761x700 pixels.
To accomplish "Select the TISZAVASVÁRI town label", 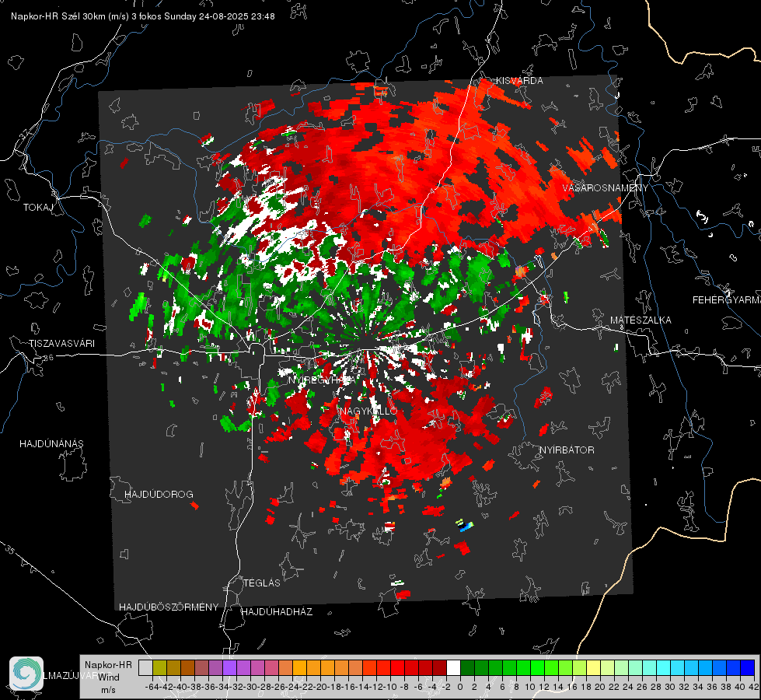I will (x=61, y=344).
